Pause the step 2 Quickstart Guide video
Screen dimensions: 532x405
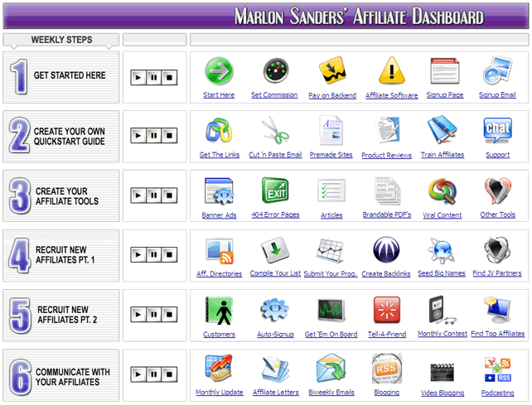click(154, 136)
